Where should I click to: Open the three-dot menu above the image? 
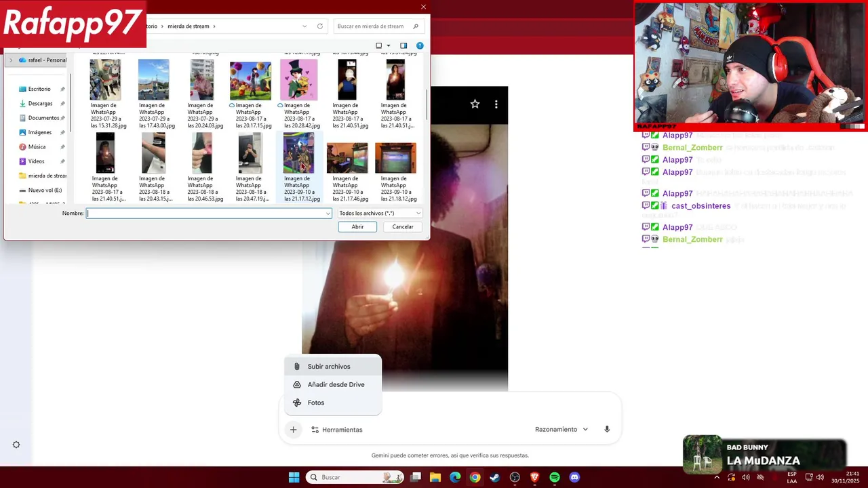coord(496,104)
